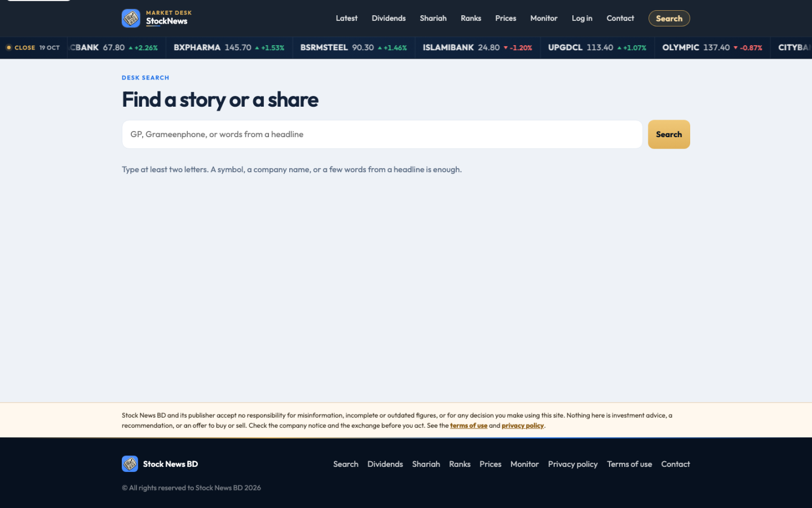Click the Stock News BD footer logo icon
This screenshot has width=812, height=508.
click(130, 464)
